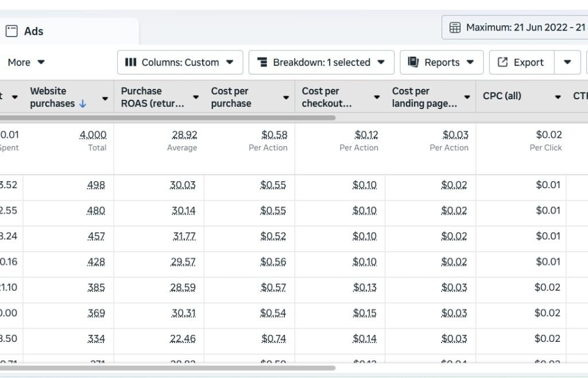Expand the Columns: Custom dropdown

click(x=230, y=62)
